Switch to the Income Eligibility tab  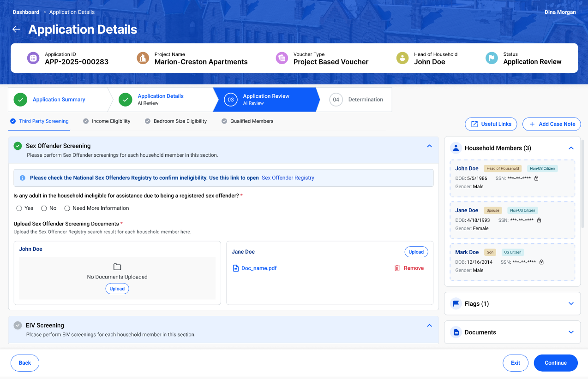[x=111, y=121]
